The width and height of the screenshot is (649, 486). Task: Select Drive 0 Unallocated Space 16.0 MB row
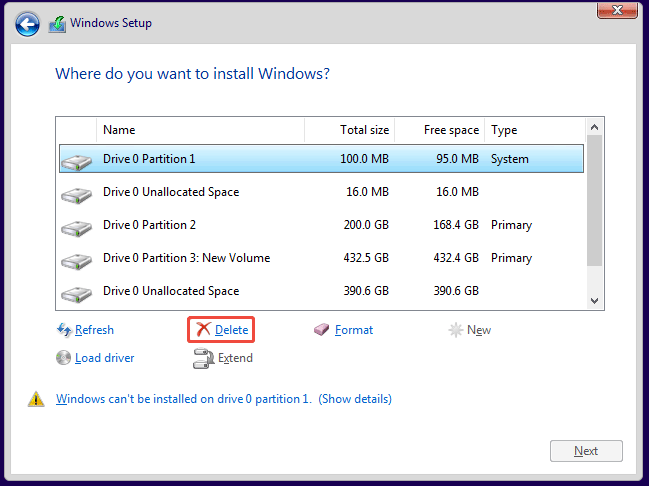322,192
